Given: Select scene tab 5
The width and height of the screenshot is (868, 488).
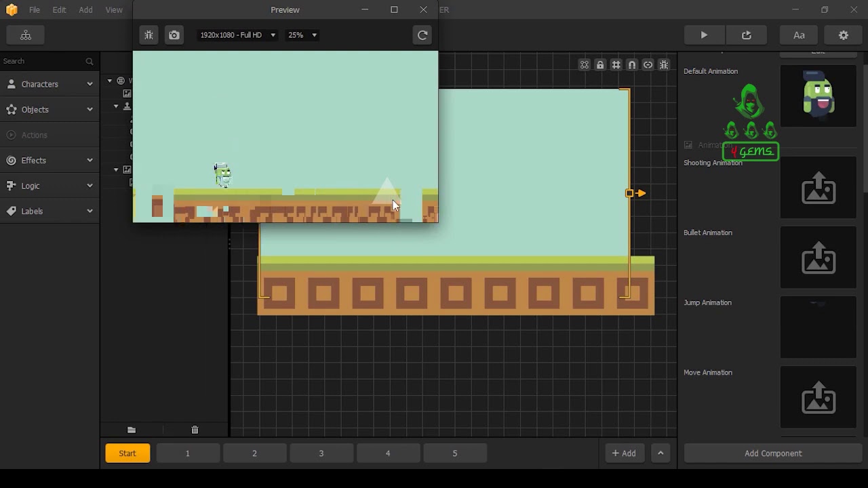Looking at the screenshot, I should (x=455, y=453).
